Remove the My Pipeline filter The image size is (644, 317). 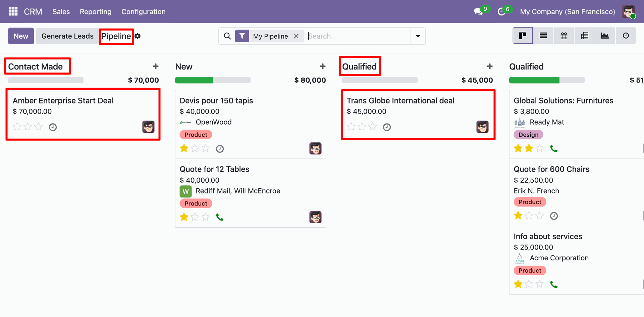pos(296,36)
